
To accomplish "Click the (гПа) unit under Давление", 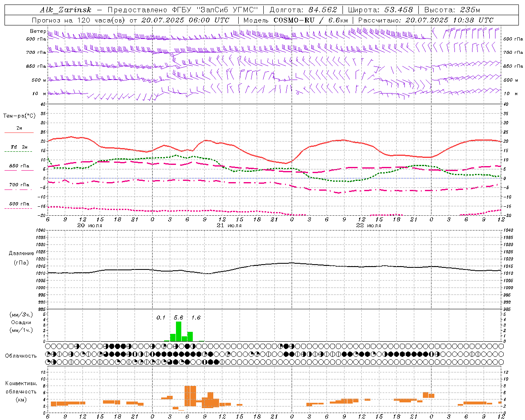I will pyautogui.click(x=21, y=263).
